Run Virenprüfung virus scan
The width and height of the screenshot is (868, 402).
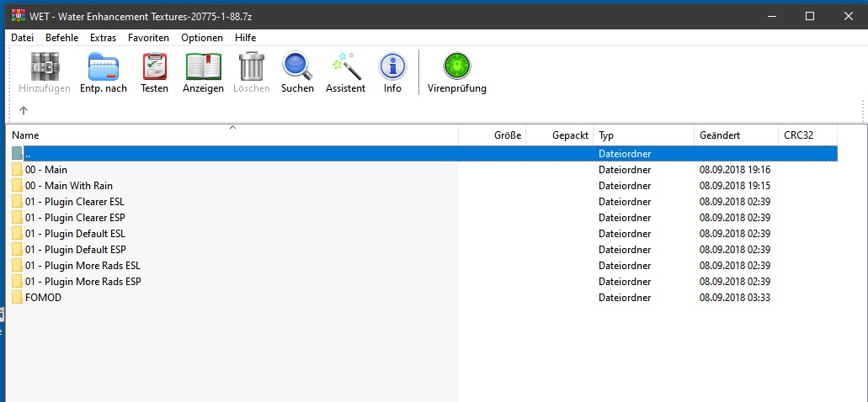456,72
